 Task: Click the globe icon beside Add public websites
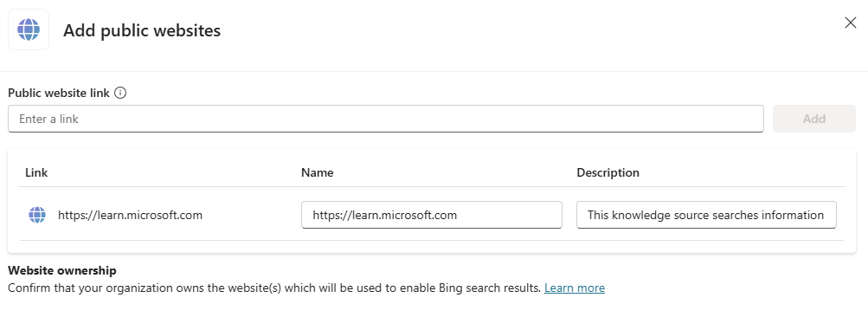(29, 29)
